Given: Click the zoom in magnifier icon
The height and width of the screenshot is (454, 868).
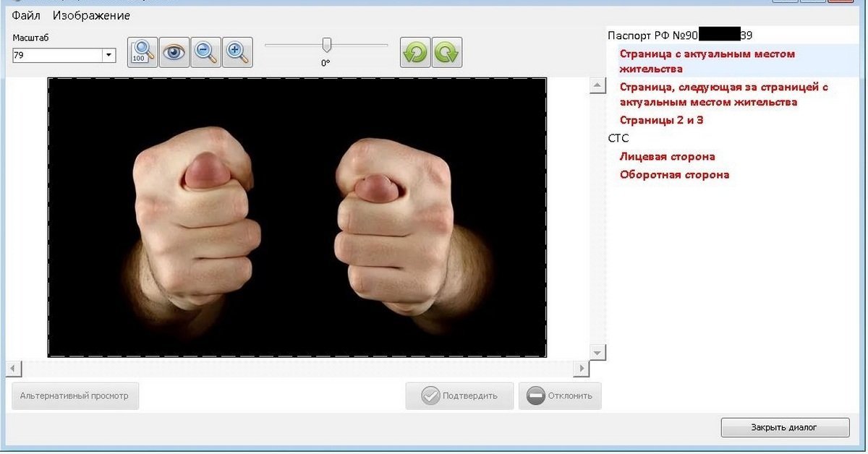Looking at the screenshot, I should [238, 53].
